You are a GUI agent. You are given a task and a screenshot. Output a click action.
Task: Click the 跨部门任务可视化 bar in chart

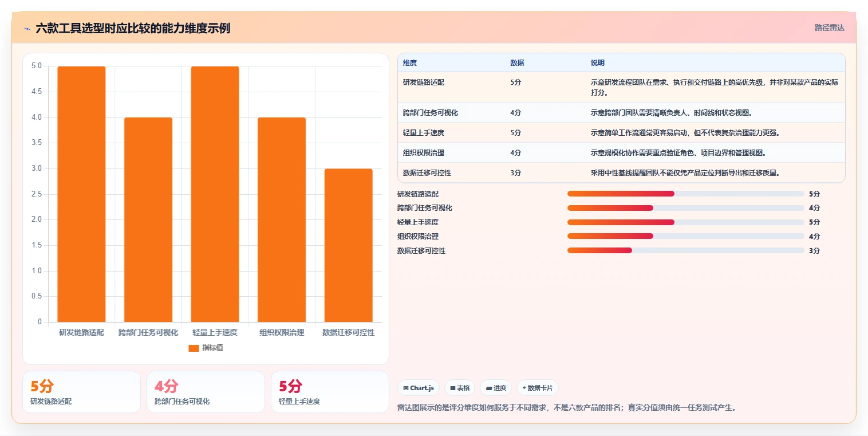pos(148,219)
